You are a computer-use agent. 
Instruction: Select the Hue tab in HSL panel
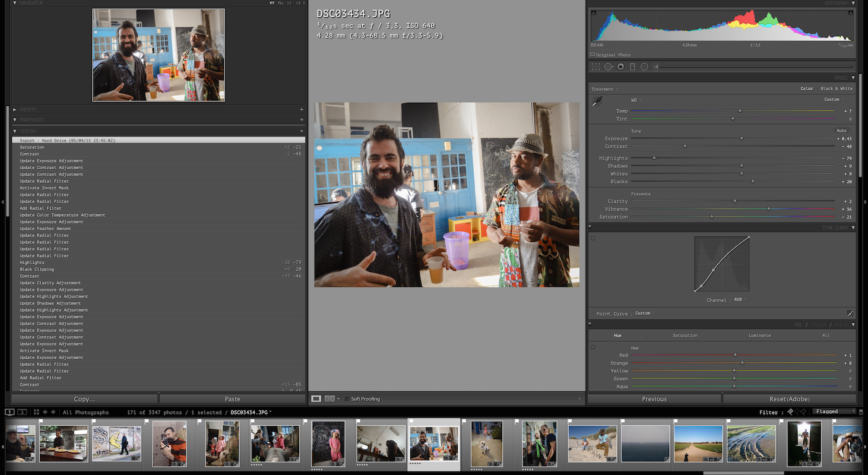click(617, 335)
